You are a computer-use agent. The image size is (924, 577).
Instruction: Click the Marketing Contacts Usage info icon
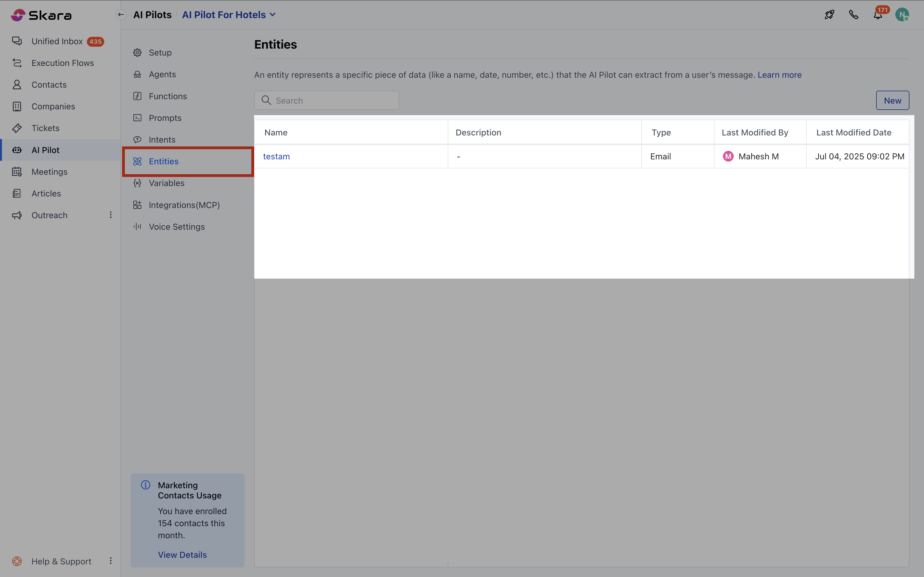(x=145, y=485)
